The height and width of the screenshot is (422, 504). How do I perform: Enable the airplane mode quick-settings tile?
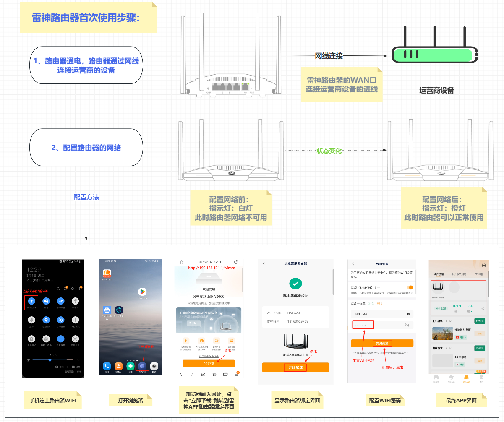tap(75, 320)
